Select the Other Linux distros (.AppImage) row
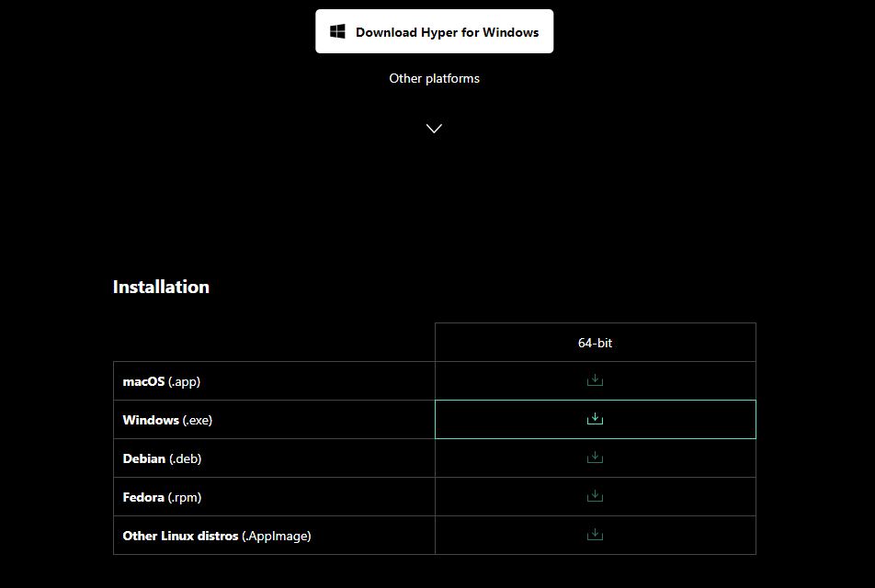This screenshot has width=875, height=588. (x=274, y=535)
